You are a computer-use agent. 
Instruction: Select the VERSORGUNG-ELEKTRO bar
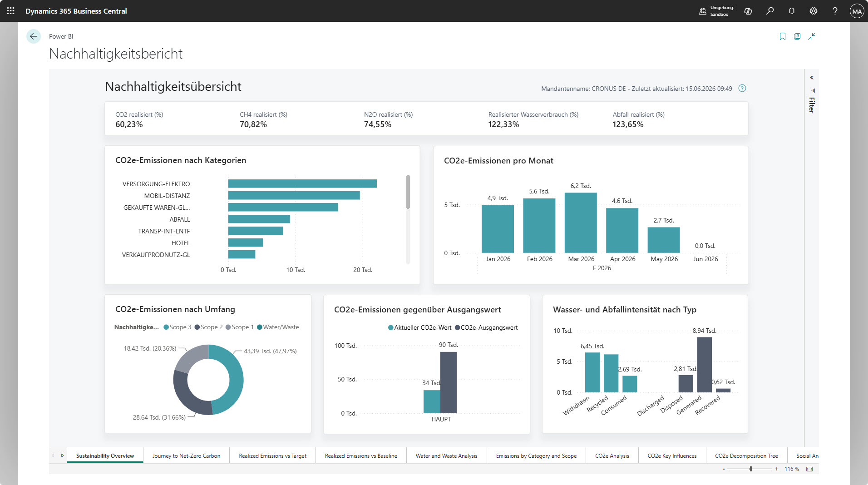(x=302, y=183)
